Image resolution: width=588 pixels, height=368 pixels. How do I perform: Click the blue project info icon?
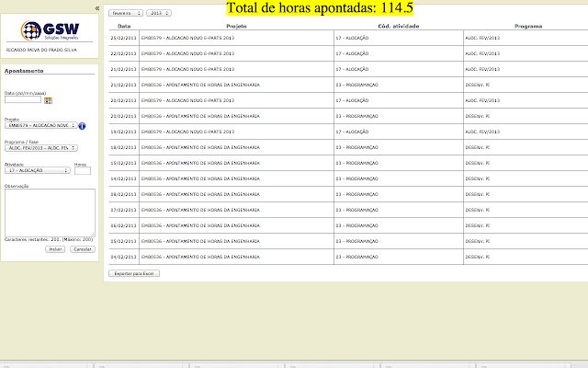click(x=82, y=126)
